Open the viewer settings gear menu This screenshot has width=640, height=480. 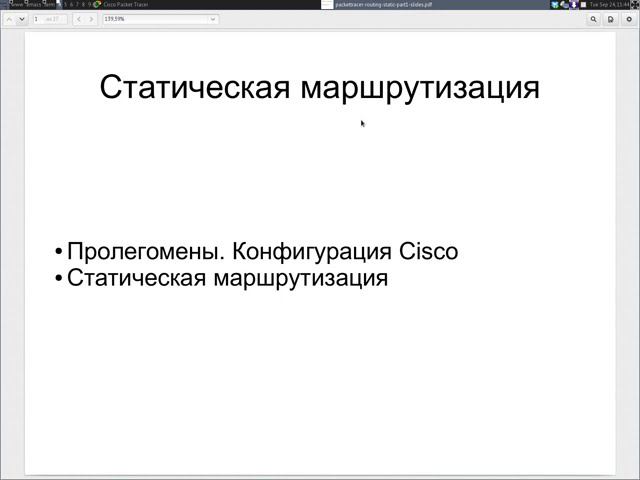(x=629, y=19)
